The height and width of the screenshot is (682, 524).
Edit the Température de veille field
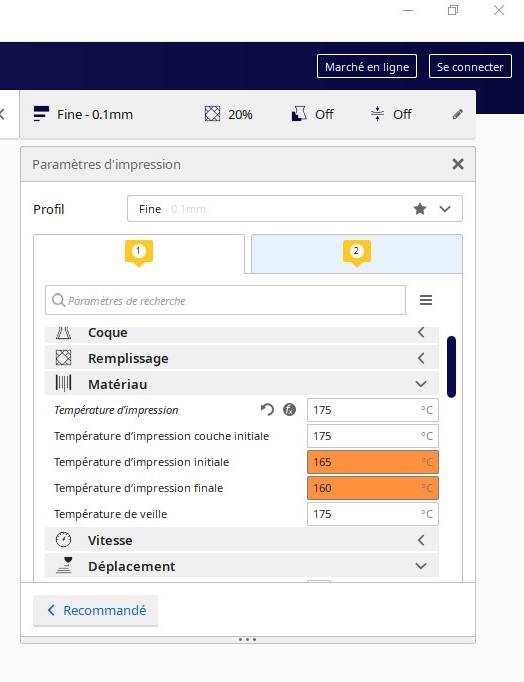[373, 514]
